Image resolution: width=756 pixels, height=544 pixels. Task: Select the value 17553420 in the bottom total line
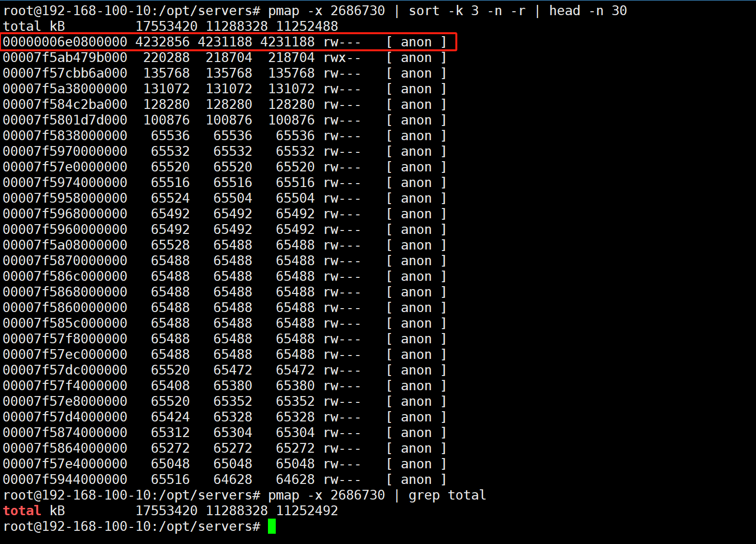coord(166,510)
